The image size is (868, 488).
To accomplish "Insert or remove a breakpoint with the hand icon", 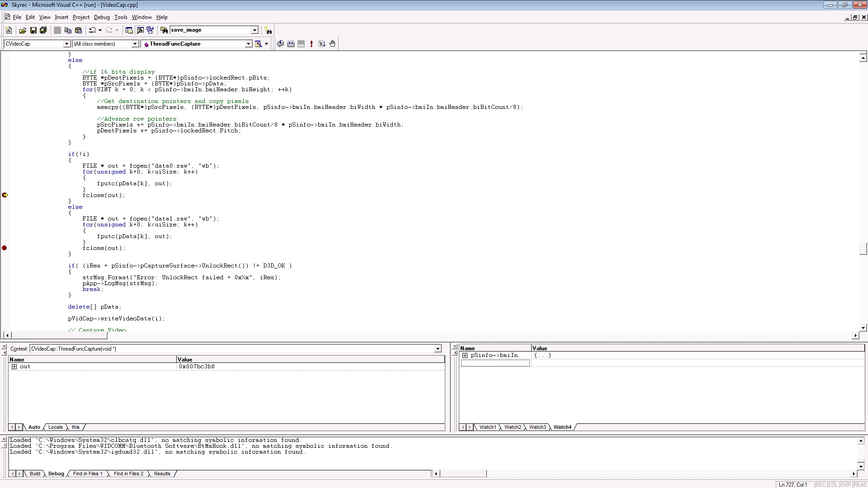I will click(332, 44).
